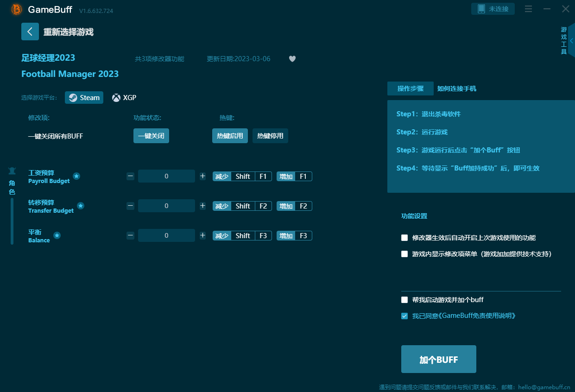Image resolution: width=575 pixels, height=392 pixels.
Task: Click Transfer Budget 增加 F2 hotkey
Action: [x=294, y=206]
